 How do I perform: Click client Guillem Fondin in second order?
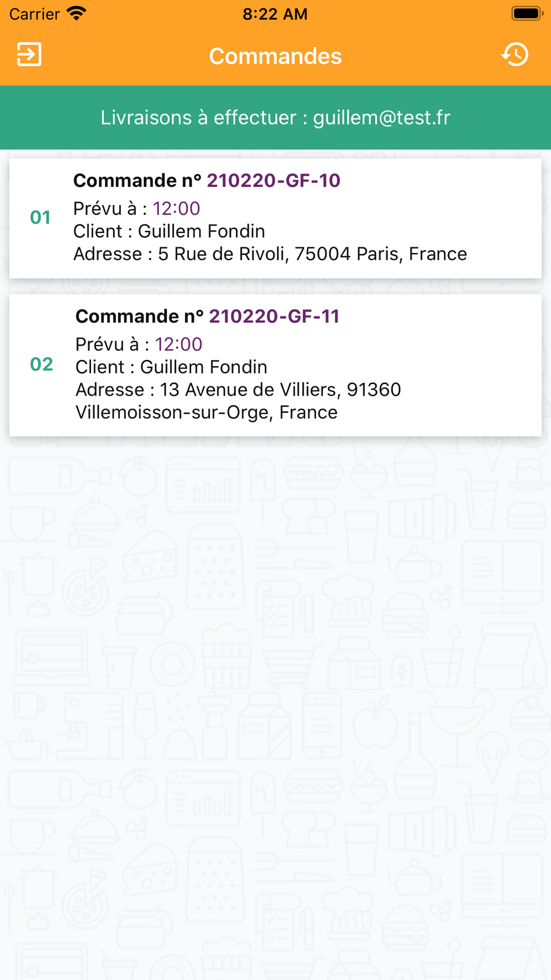tap(203, 367)
